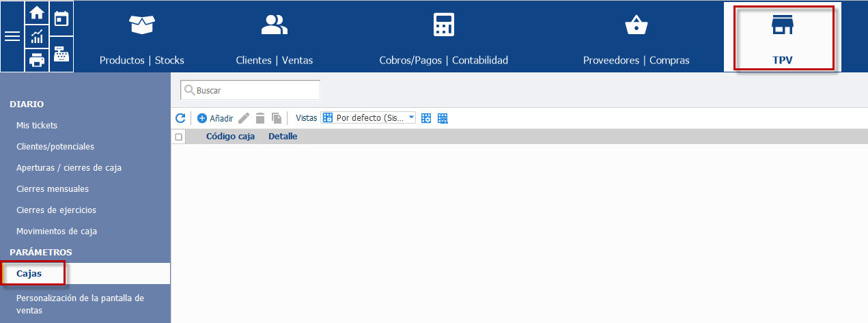Refresh the cajas list

pyautogui.click(x=180, y=118)
